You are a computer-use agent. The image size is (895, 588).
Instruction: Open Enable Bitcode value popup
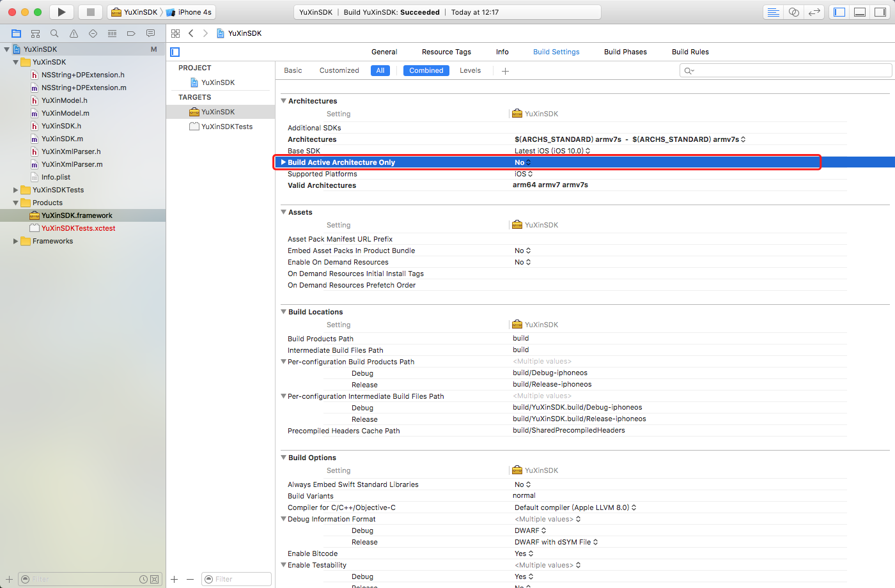point(524,553)
